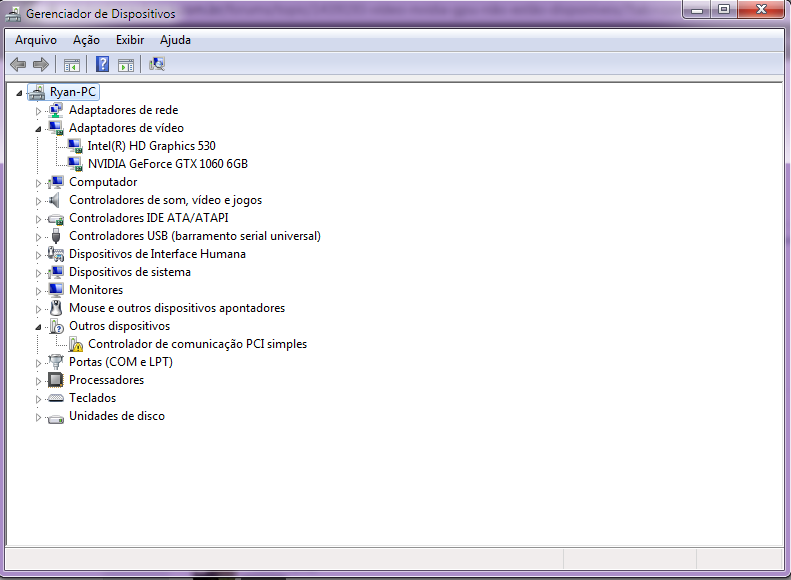Expand the Adaptadores de rede node
Image resolution: width=791 pixels, height=580 pixels.
click(x=38, y=110)
